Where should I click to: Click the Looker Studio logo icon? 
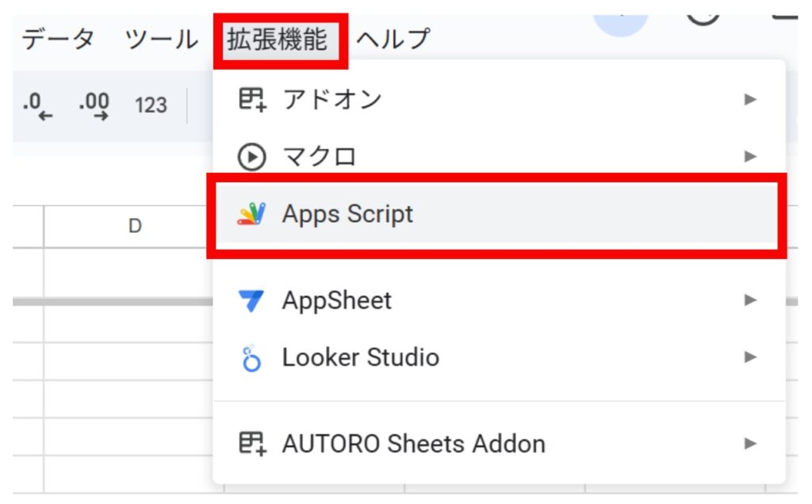click(251, 358)
